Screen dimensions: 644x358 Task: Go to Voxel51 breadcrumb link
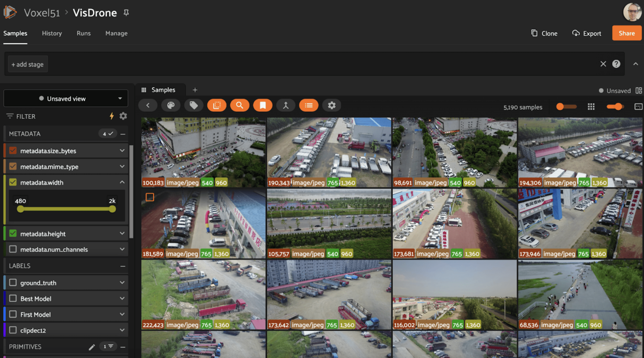tap(42, 13)
